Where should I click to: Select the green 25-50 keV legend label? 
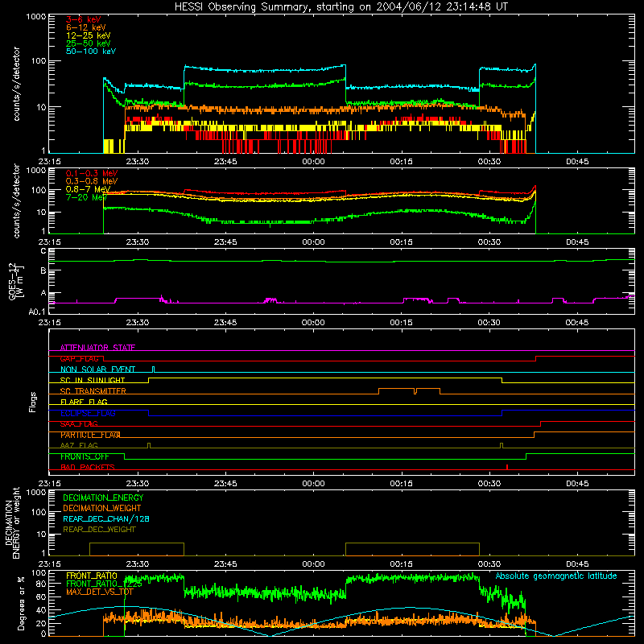pyautogui.click(x=89, y=43)
